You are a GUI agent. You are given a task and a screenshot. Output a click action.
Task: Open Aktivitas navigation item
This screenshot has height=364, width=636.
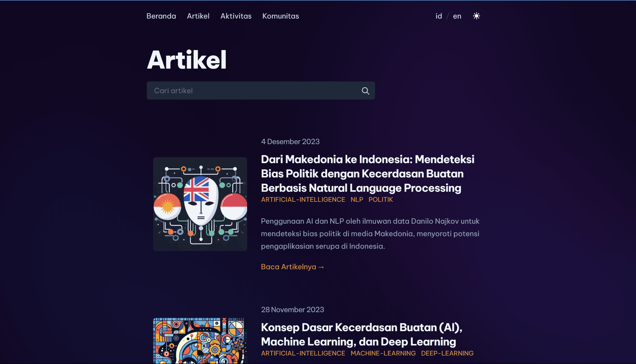(x=236, y=16)
